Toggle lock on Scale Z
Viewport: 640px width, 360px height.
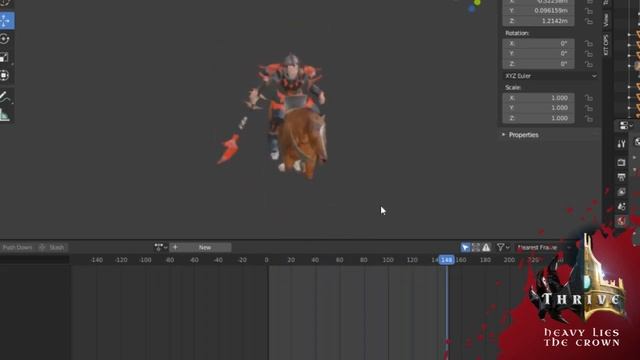[x=589, y=118]
